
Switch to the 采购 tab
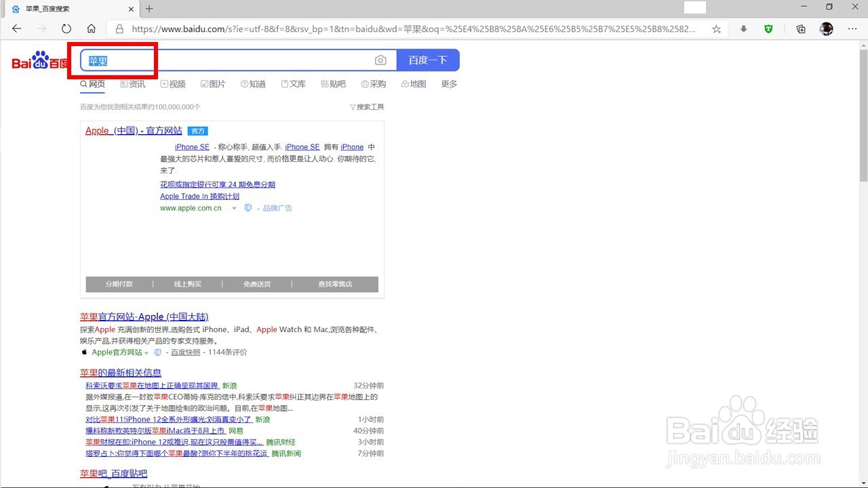373,84
